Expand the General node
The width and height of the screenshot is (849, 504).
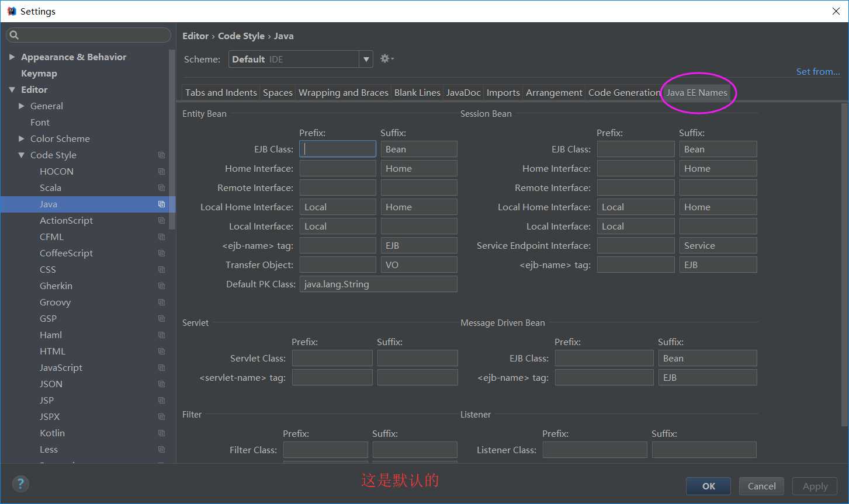coord(22,106)
